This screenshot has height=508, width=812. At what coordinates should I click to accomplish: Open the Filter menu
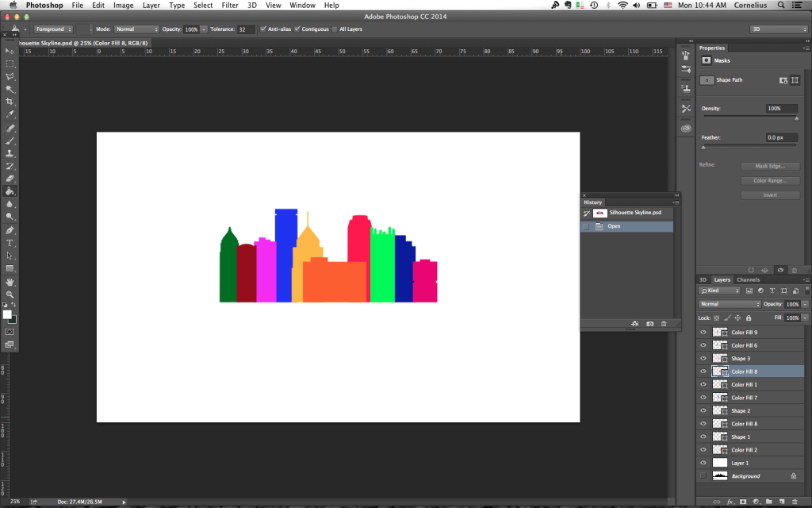(230, 6)
